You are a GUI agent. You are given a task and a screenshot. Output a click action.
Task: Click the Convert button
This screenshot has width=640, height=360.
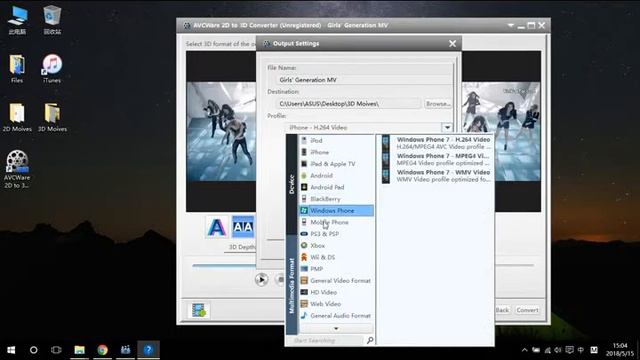pyautogui.click(x=527, y=310)
